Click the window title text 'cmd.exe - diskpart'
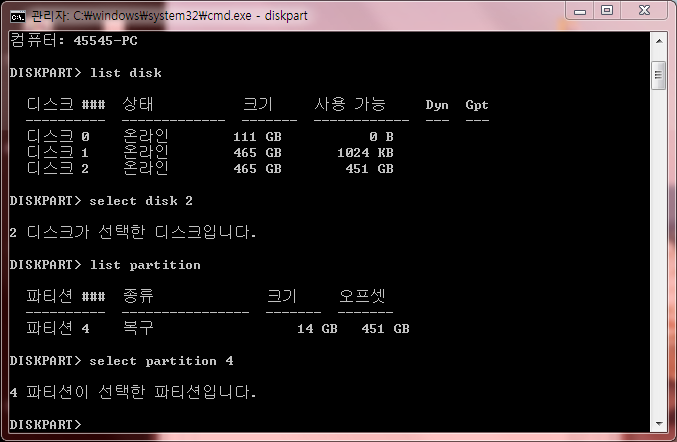This screenshot has width=677, height=442. pyautogui.click(x=258, y=16)
